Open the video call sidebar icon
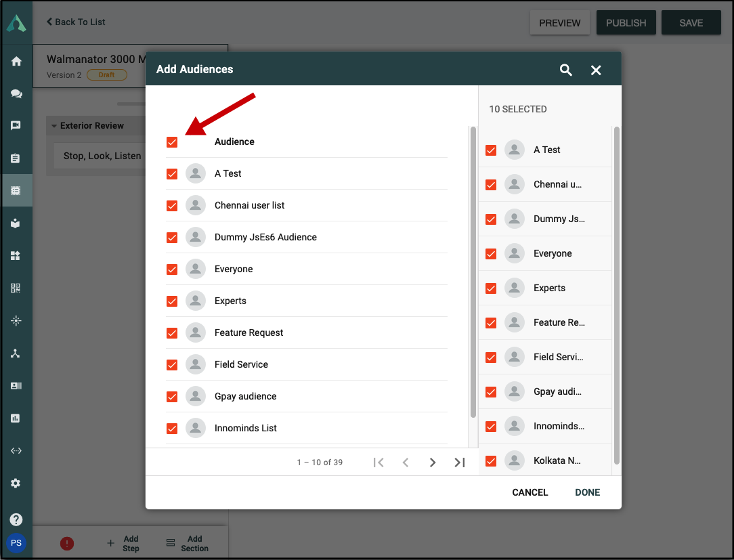Image resolution: width=734 pixels, height=560 pixels. click(16, 125)
